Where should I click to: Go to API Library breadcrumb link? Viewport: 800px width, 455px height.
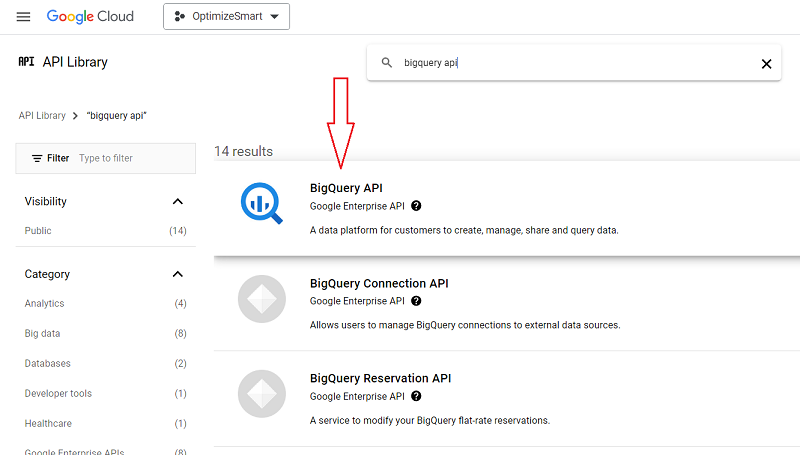pyautogui.click(x=42, y=116)
